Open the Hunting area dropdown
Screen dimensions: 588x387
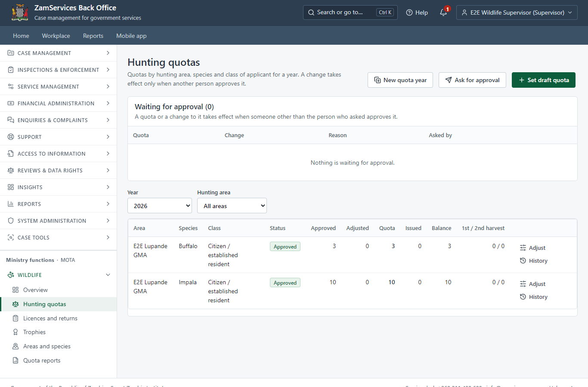(x=232, y=206)
